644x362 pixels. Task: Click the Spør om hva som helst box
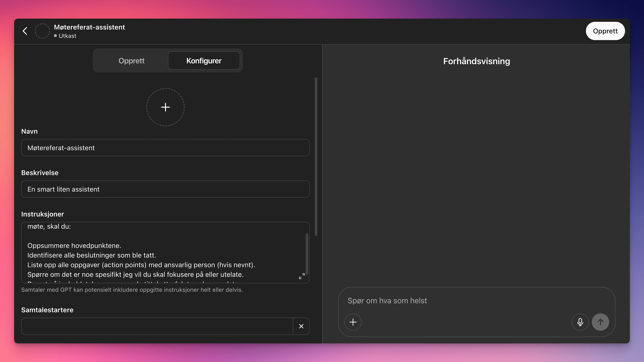[x=476, y=300]
